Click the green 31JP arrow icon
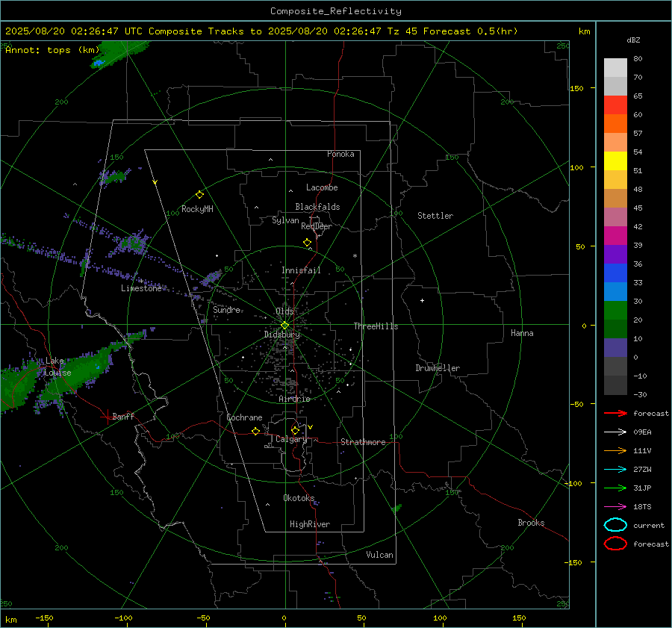This screenshot has width=672, height=628. click(615, 488)
